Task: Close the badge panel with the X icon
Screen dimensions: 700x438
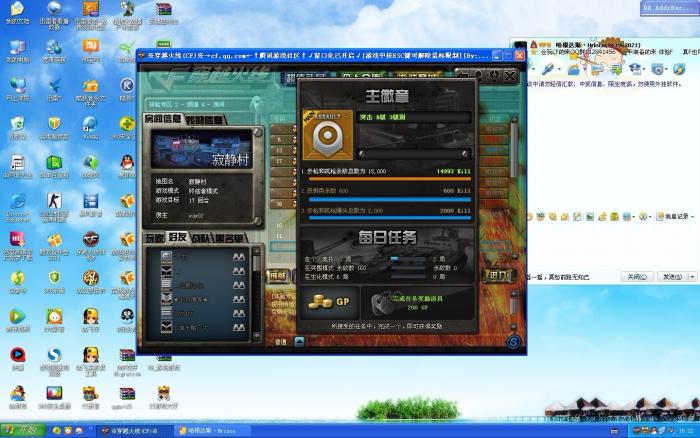Action: click(510, 76)
